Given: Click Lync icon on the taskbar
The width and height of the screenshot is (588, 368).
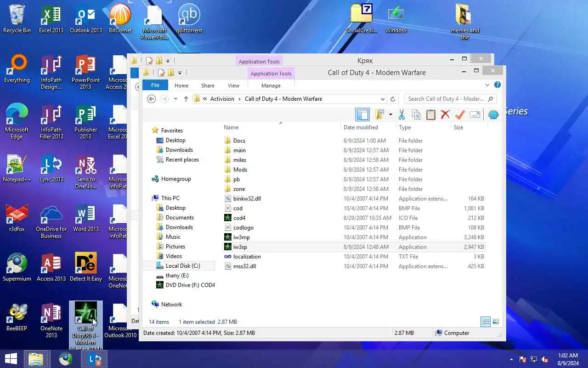Looking at the screenshot, I should click(95, 359).
